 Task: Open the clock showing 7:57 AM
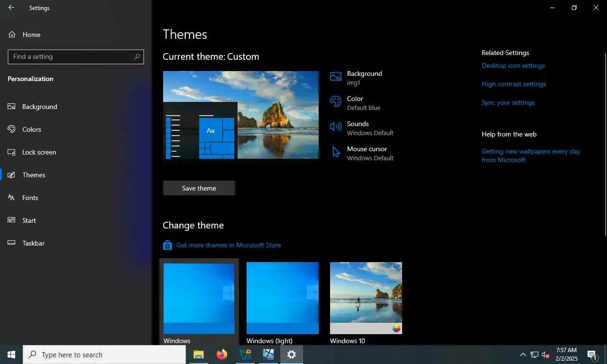(x=567, y=355)
